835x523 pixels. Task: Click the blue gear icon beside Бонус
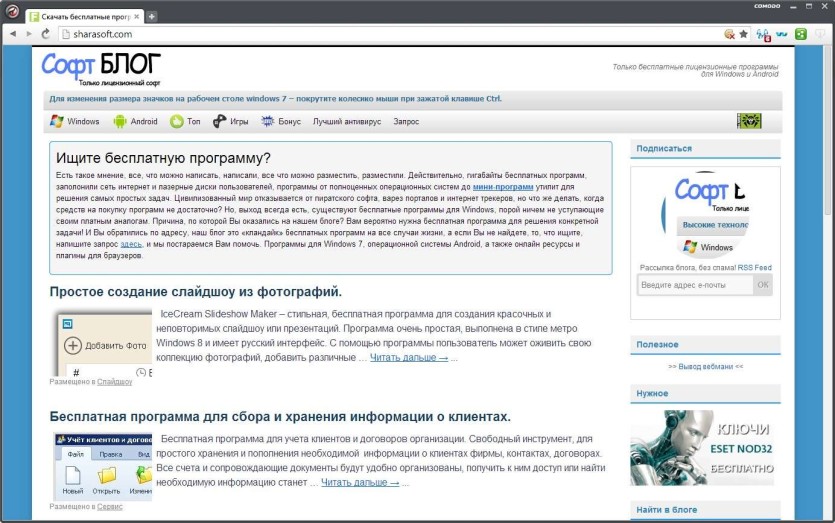(267, 121)
